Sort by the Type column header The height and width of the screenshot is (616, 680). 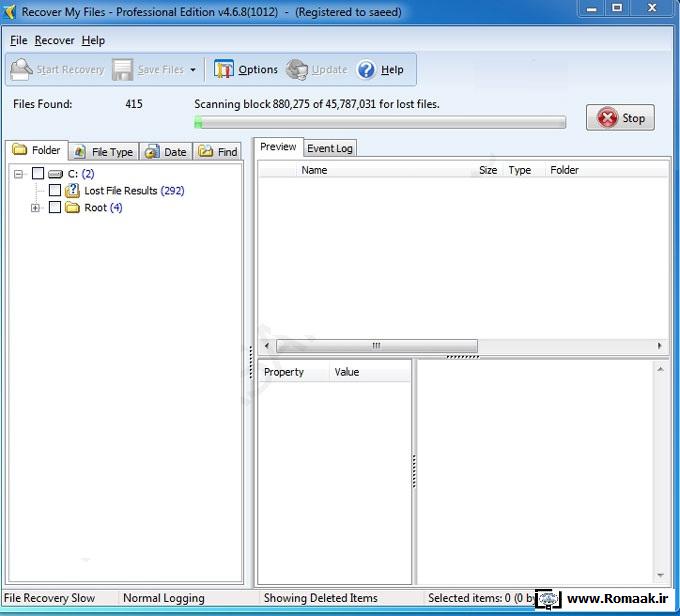520,170
